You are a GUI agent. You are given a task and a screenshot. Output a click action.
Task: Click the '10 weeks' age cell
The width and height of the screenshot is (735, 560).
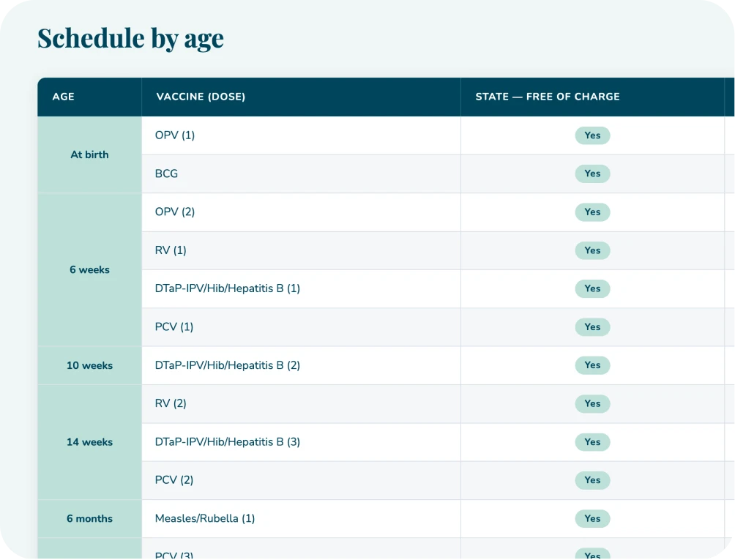tap(89, 365)
